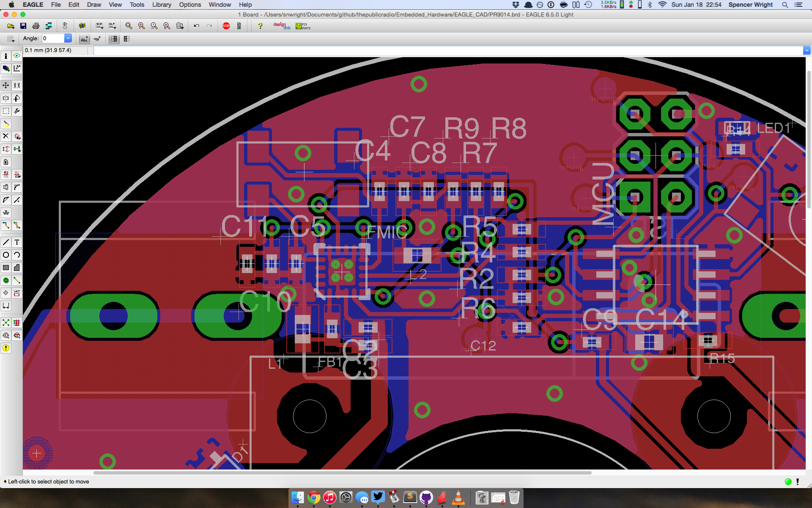The width and height of the screenshot is (812, 508).
Task: Print the board layout
Action: [x=36, y=26]
